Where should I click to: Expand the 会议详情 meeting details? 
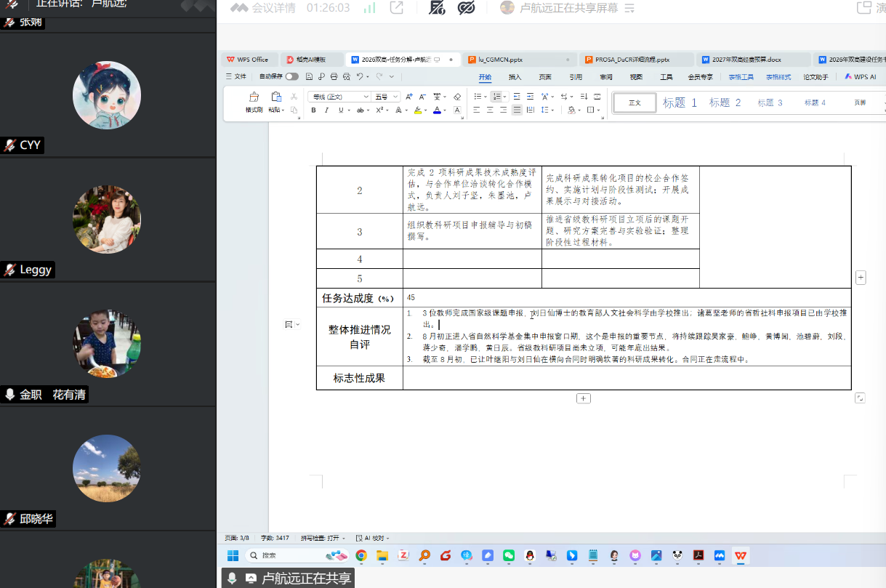point(263,8)
